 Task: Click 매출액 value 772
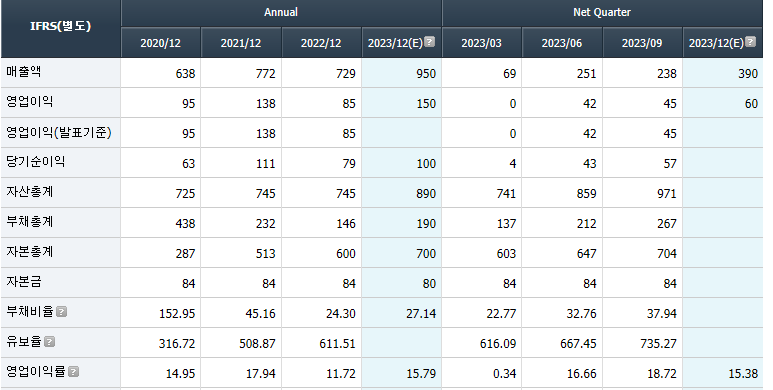coord(266,73)
